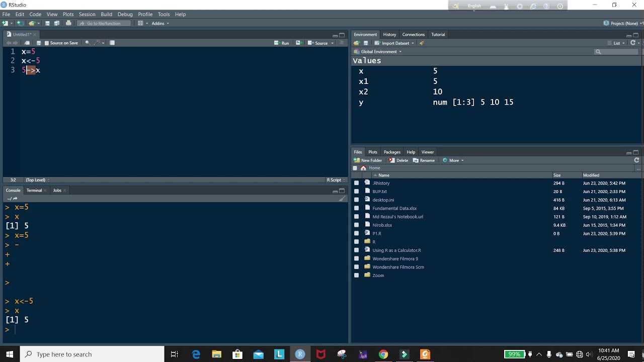Click the workspace panes grid icon
Viewport: 644px width, 362px height.
coord(140,23)
